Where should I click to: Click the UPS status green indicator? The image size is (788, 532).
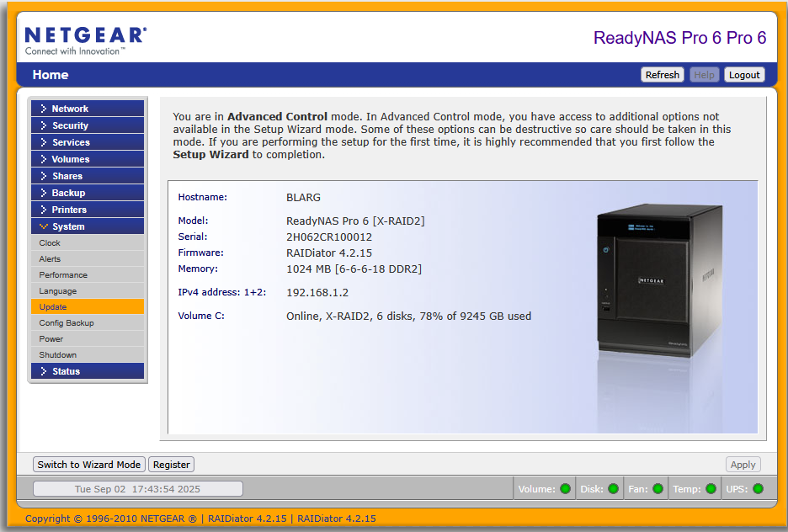pos(759,489)
